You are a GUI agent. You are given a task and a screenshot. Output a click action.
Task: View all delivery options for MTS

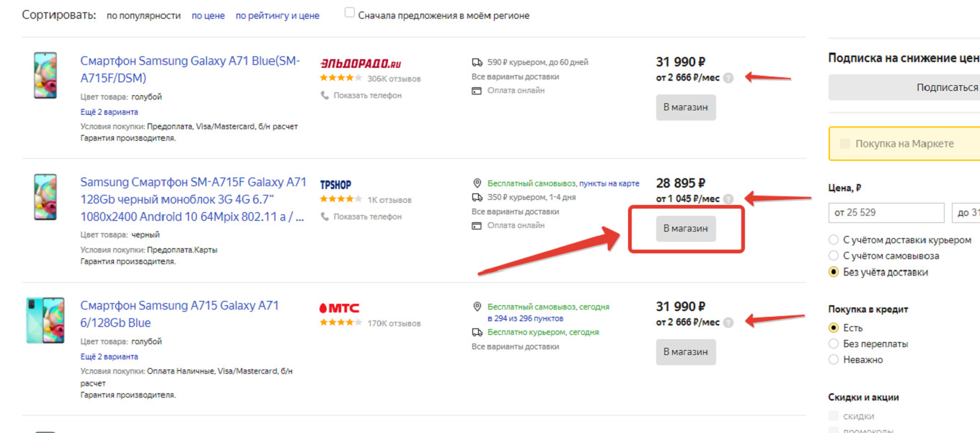(516, 346)
